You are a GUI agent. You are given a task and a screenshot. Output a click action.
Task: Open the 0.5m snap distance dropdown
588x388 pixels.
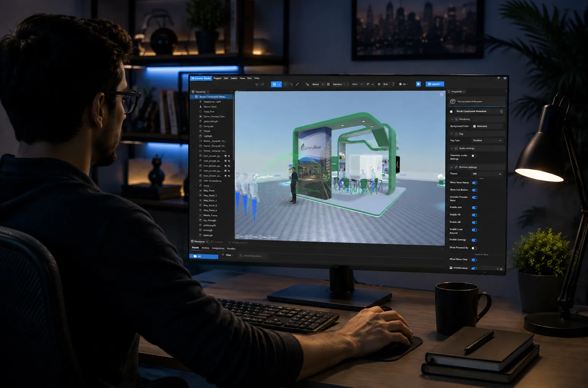pyautogui.click(x=357, y=84)
